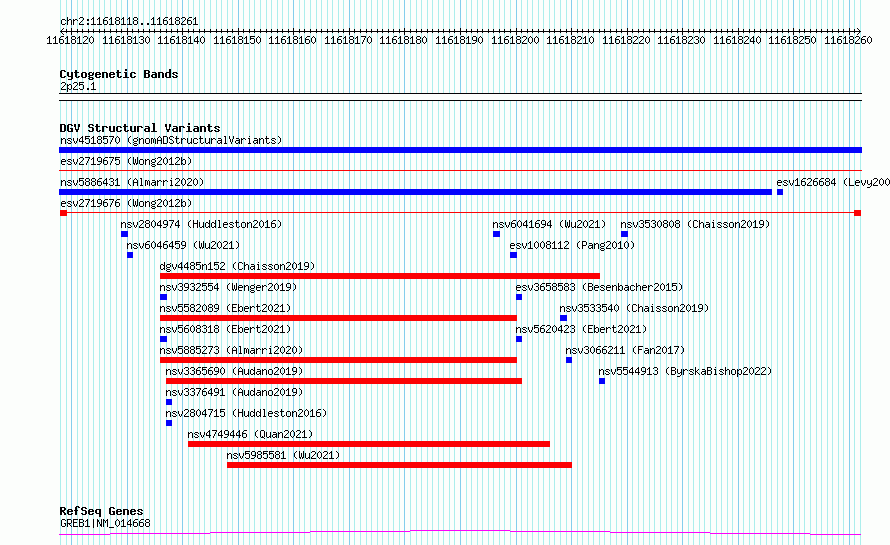This screenshot has width=890, height=545.
Task: Click the chr2:11618118..11618261 region label
Action: [x=129, y=22]
